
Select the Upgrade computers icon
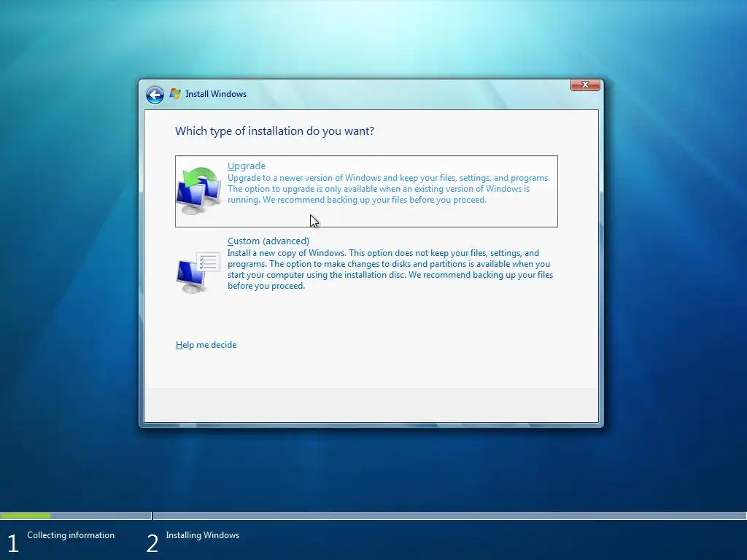click(x=198, y=191)
